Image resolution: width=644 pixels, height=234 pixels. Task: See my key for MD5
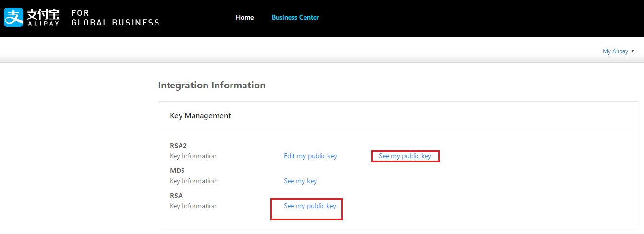click(300, 181)
